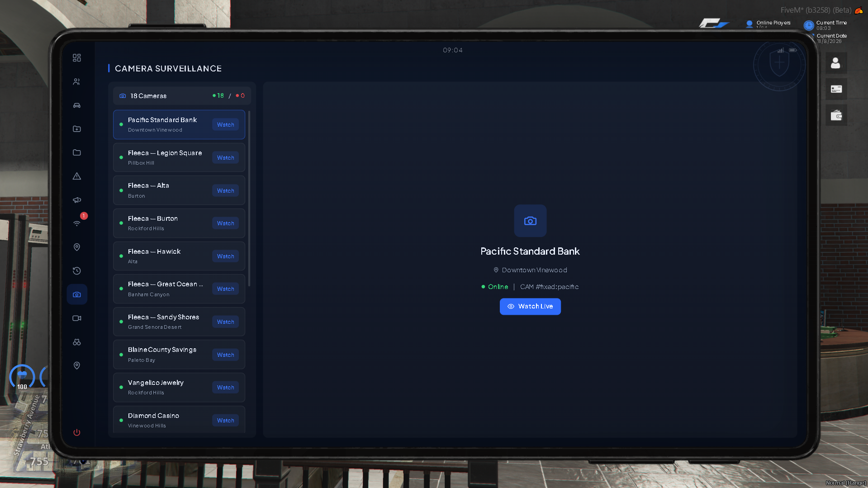868x488 pixels.
Task: Open the megaphone announcements icon
Action: coord(77,200)
